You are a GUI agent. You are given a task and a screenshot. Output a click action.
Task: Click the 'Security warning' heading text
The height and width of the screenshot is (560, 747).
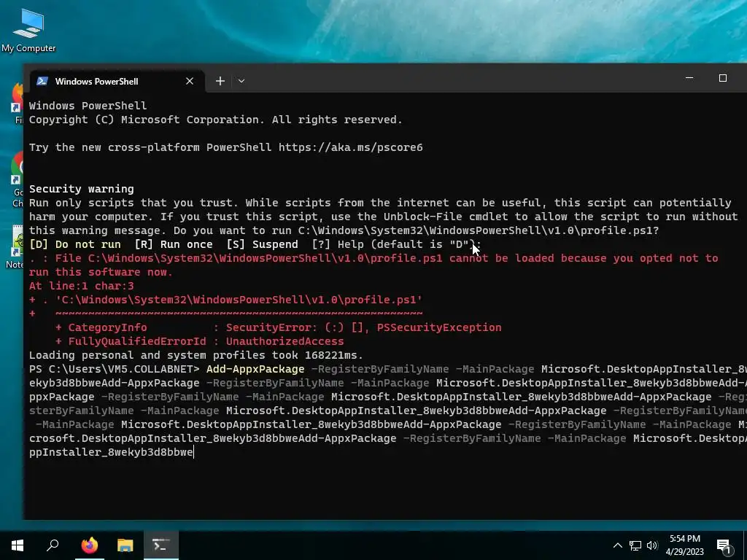tap(82, 189)
